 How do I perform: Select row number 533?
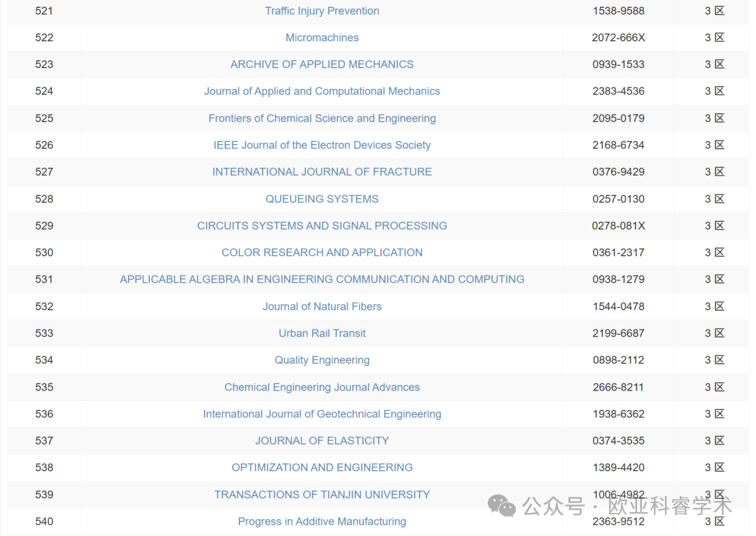(x=44, y=333)
